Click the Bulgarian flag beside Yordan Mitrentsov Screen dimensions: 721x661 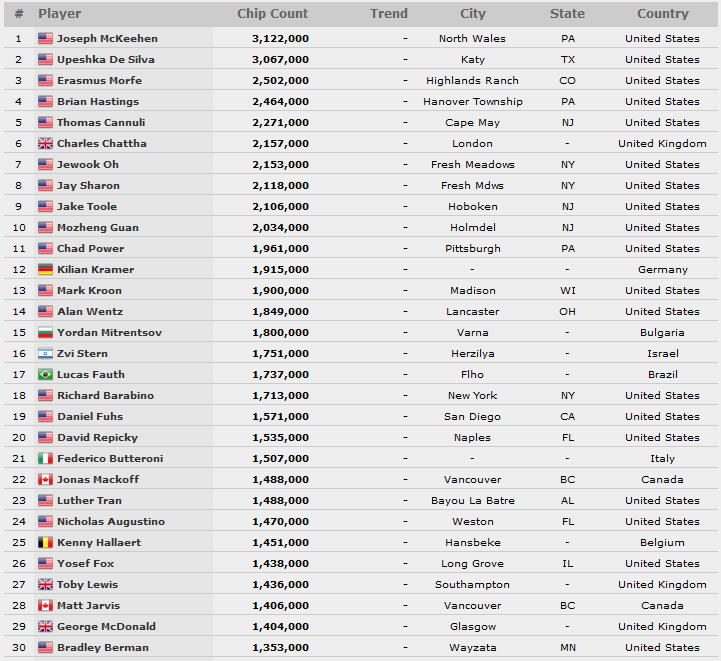point(45,333)
